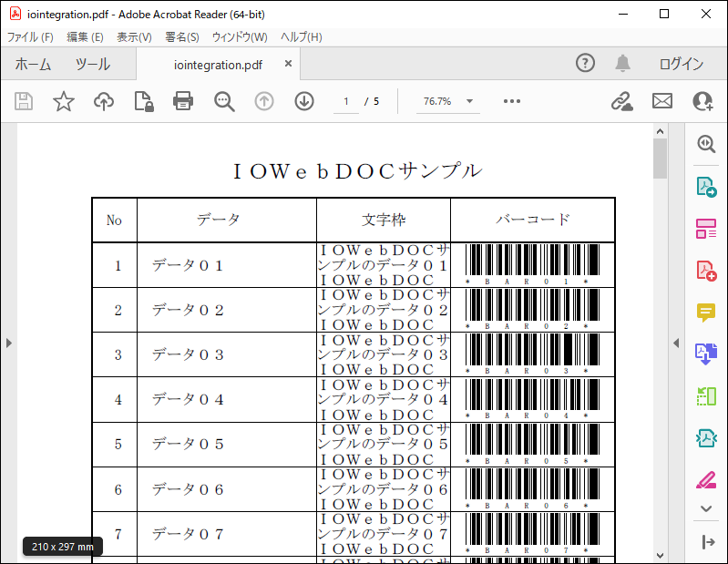Print the document with printer icon

[x=183, y=101]
